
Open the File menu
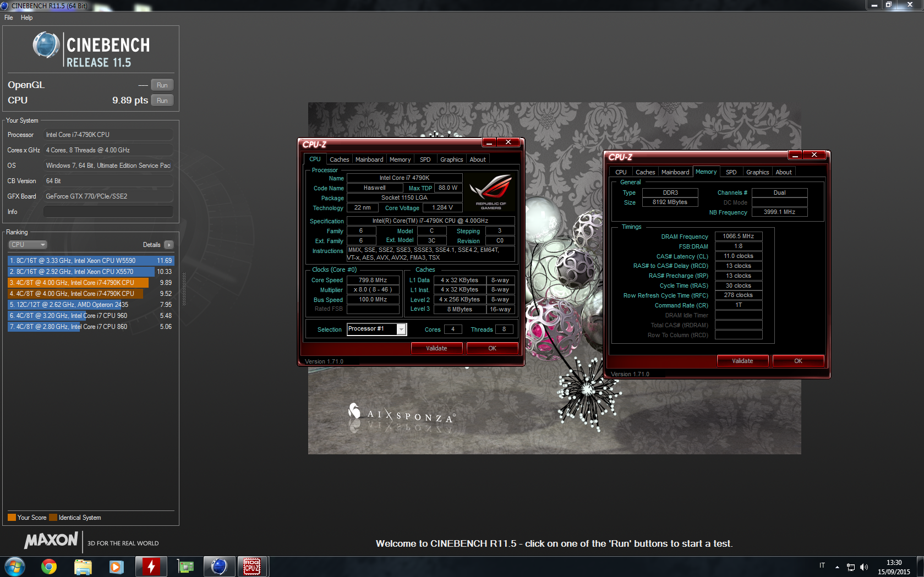9,18
